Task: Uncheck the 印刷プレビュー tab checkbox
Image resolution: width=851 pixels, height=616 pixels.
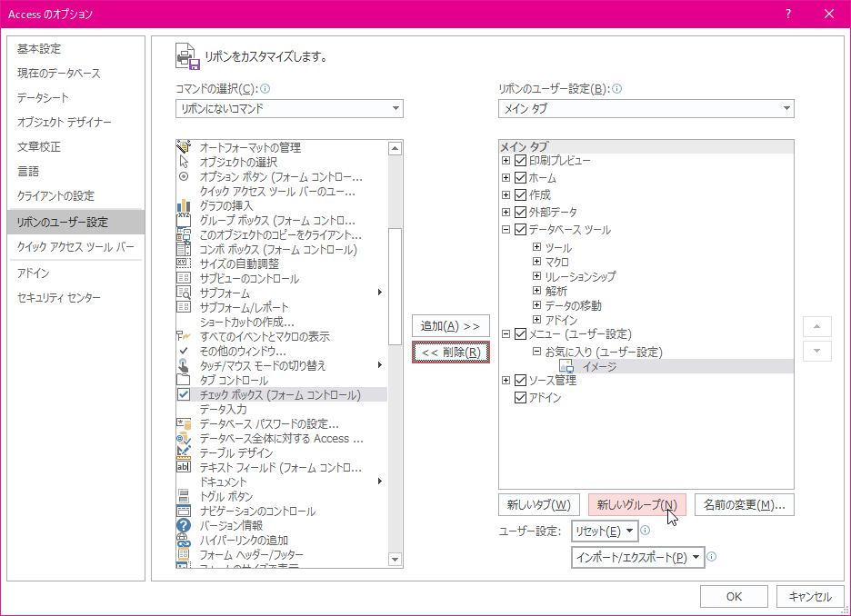Action: [x=520, y=161]
